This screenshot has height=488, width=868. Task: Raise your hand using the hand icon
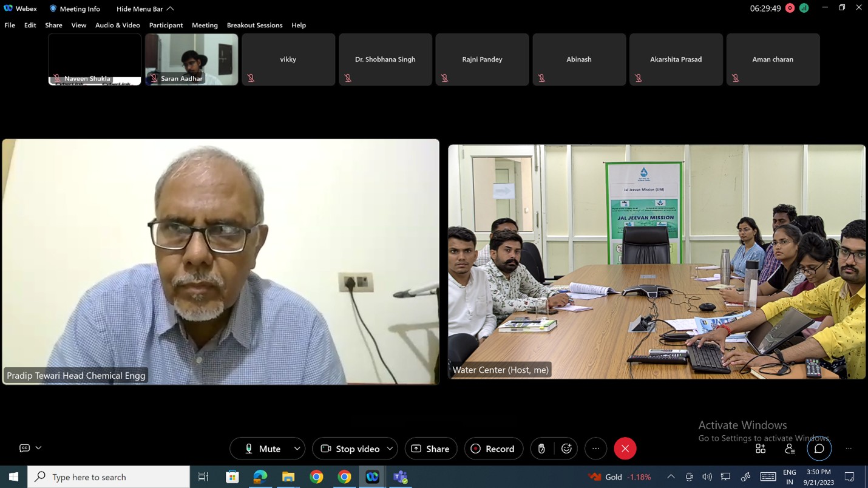click(540, 449)
